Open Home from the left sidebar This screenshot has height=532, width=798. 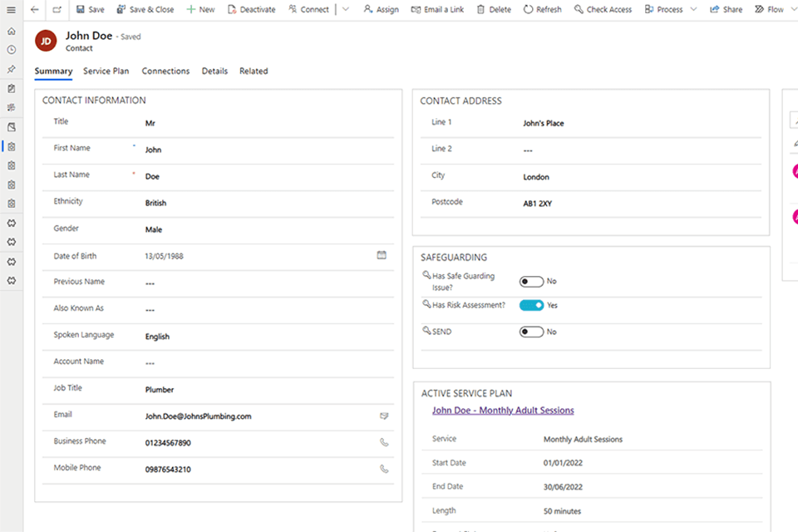pyautogui.click(x=11, y=31)
